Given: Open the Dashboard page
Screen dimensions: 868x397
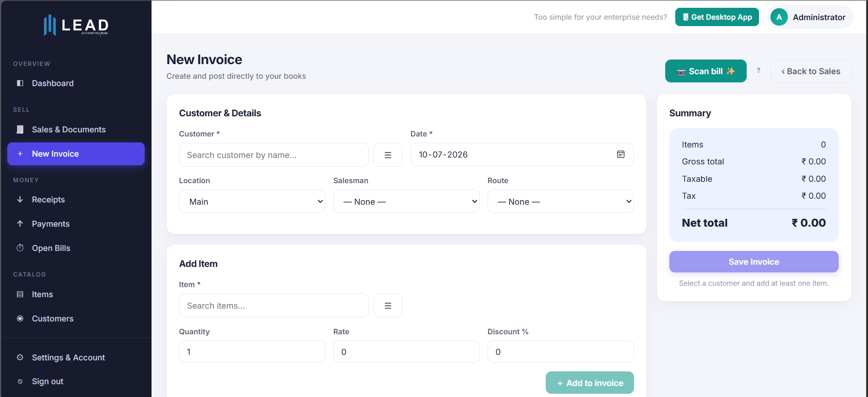Looking at the screenshot, I should pyautogui.click(x=76, y=83).
